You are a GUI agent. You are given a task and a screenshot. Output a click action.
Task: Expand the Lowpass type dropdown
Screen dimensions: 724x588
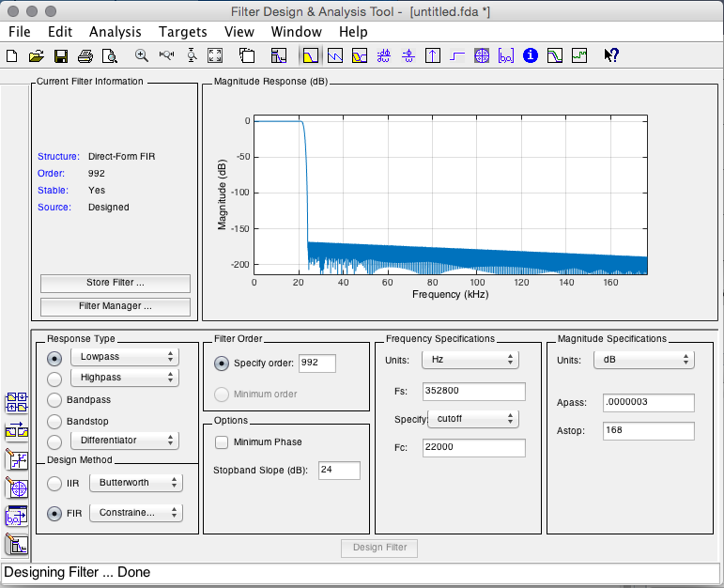(x=125, y=357)
